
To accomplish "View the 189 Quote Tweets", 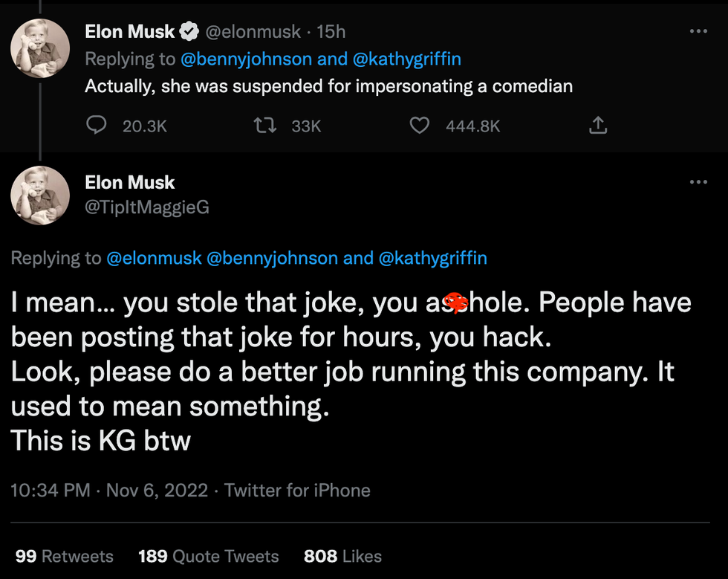I will click(208, 556).
